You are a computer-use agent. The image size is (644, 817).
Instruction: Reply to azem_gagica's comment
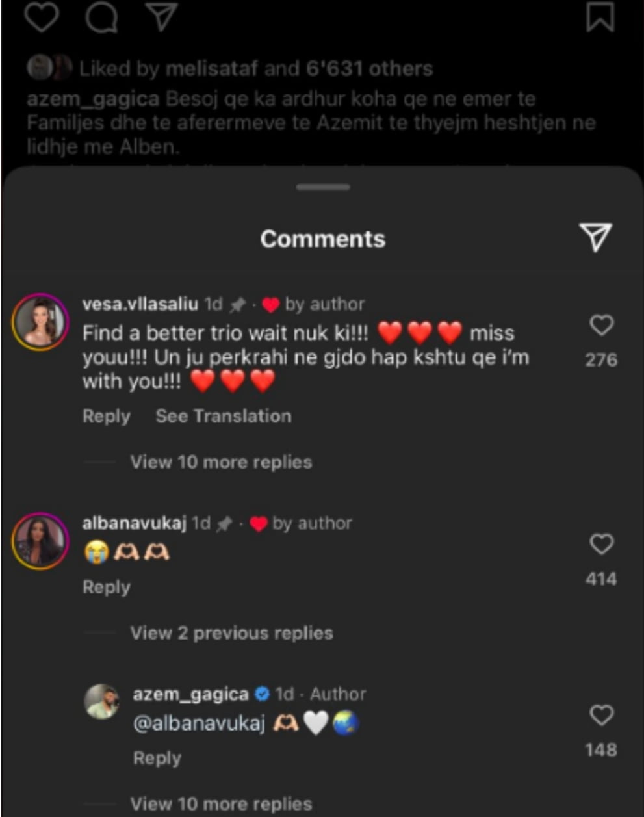click(157, 759)
